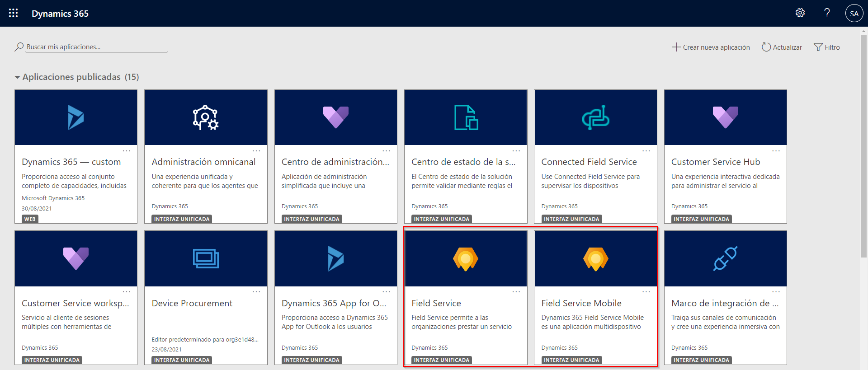This screenshot has width=868, height=370.
Task: Open the help question mark icon
Action: 827,13
